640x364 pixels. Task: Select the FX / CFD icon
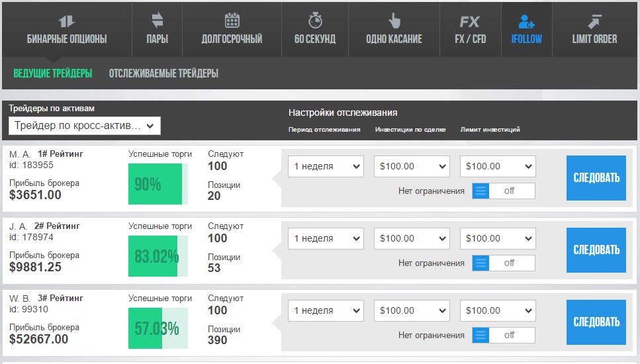(x=470, y=22)
